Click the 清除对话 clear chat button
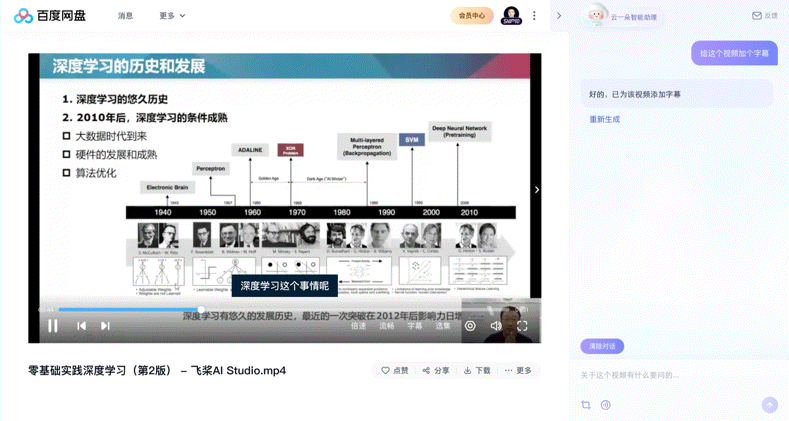The width and height of the screenshot is (789, 421). pyautogui.click(x=602, y=346)
